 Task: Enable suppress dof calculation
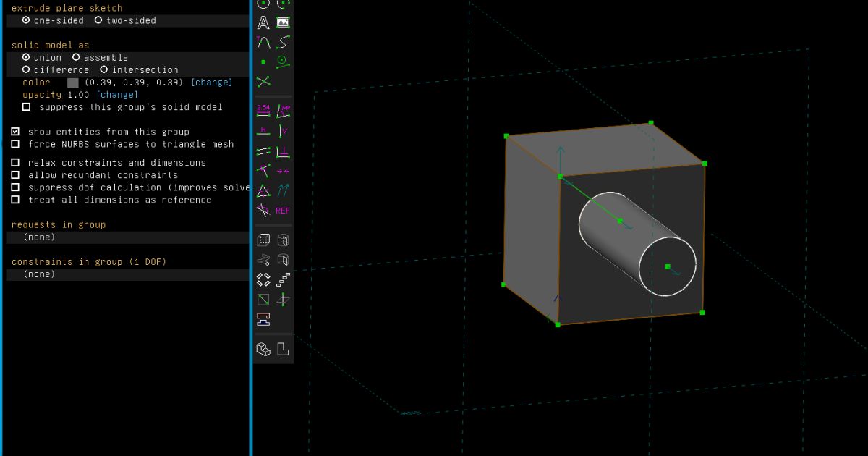(x=130, y=187)
